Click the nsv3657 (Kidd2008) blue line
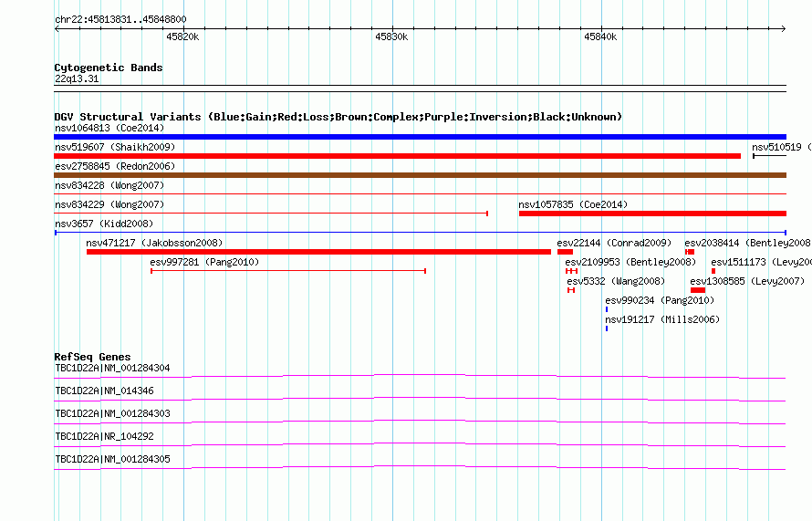 [420, 233]
